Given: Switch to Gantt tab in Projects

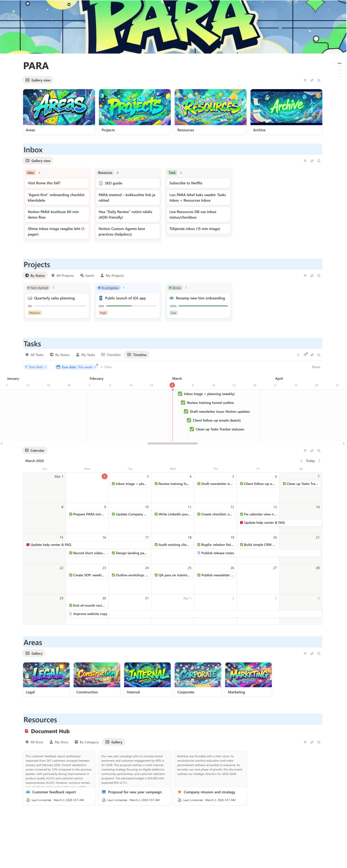Looking at the screenshot, I should pos(87,276).
